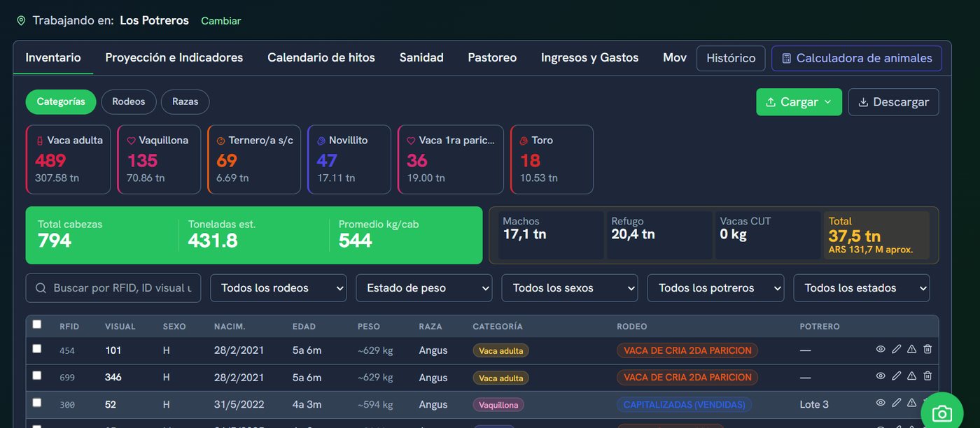Click the Total cabezas 794 figure
Image resolution: width=980 pixels, height=428 pixels.
click(55, 241)
